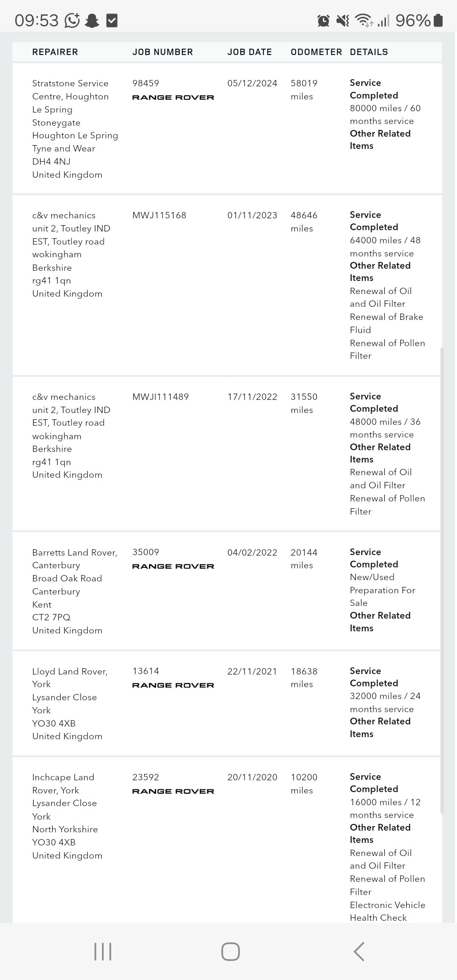Viewport: 457px width, 980px height.
Task: Click Range Rover logo under job 98459
Action: pos(173,97)
